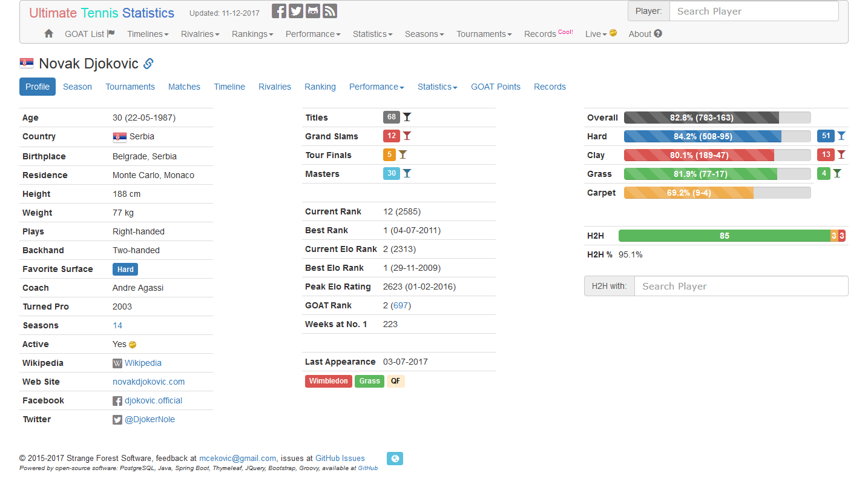Switch to the player Tournaments tab
Screen dimensions: 868x484
[x=130, y=87]
